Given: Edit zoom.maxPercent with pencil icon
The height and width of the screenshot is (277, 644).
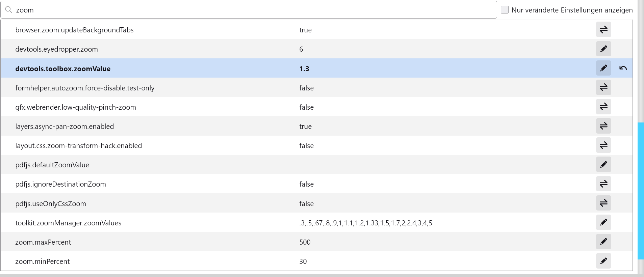Looking at the screenshot, I should 603,242.
